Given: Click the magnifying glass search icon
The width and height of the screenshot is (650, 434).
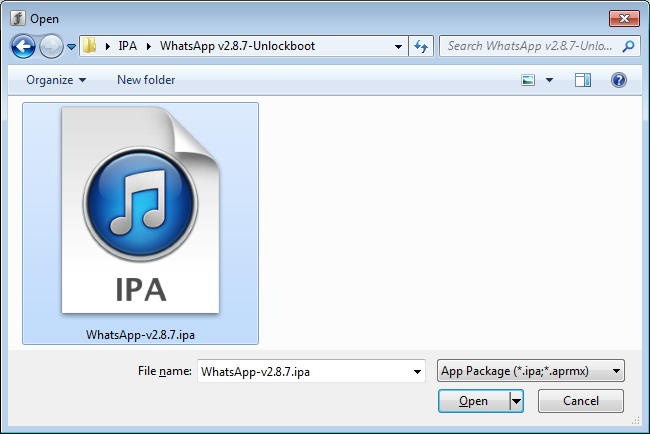Looking at the screenshot, I should tap(629, 46).
